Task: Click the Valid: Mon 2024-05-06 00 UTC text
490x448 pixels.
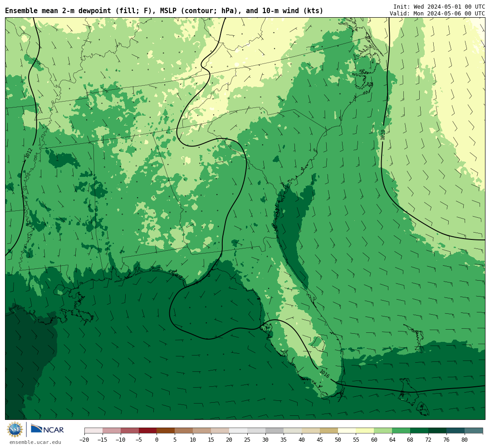Action: [437, 14]
